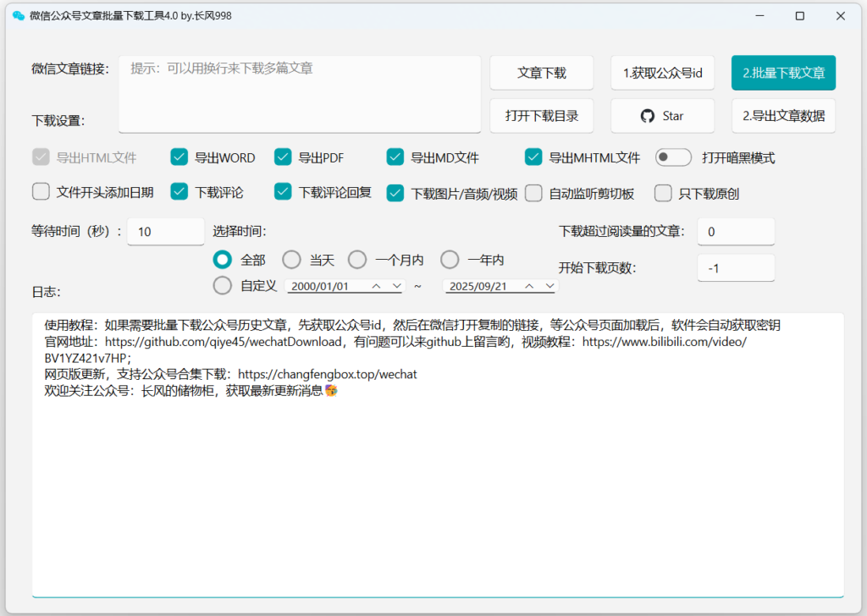This screenshot has width=867, height=616.
Task: Click the 等待时间 seconds input field
Action: [165, 232]
